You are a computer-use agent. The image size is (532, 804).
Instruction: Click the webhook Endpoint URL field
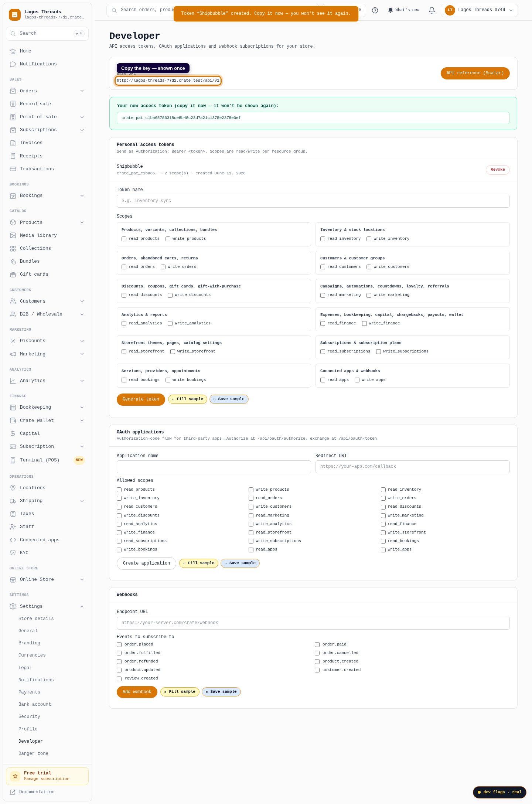313,623
